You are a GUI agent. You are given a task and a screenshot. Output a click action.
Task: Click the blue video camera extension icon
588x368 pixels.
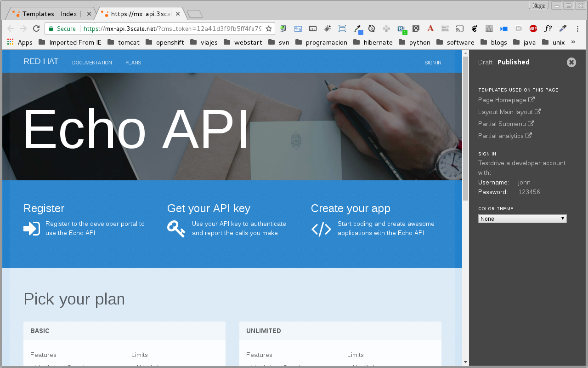pos(504,29)
